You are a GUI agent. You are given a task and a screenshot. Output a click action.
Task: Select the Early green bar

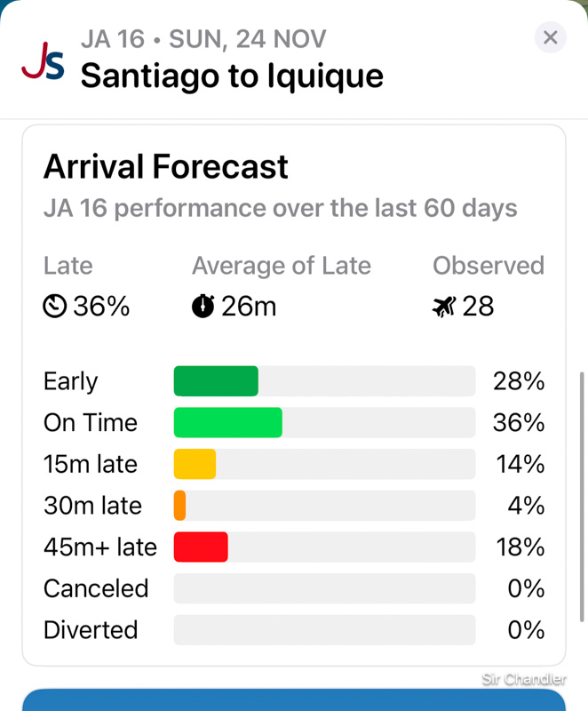click(x=216, y=381)
